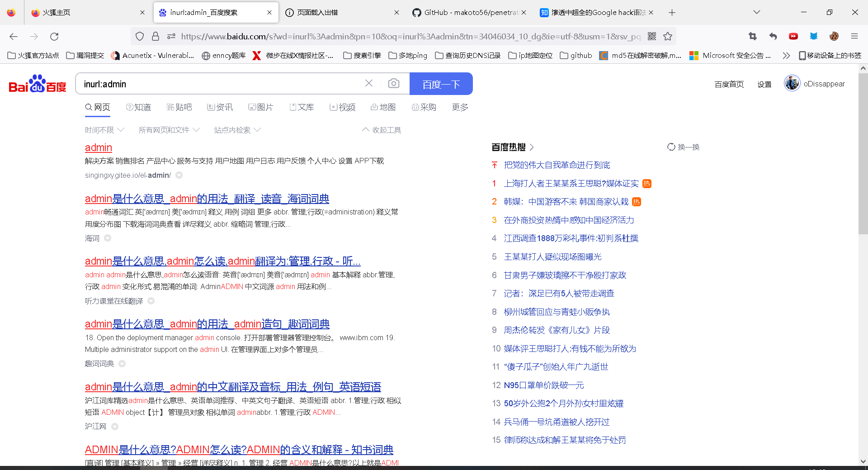868x470 pixels.
Task: Switch to 图片 search category
Action: (x=261, y=107)
